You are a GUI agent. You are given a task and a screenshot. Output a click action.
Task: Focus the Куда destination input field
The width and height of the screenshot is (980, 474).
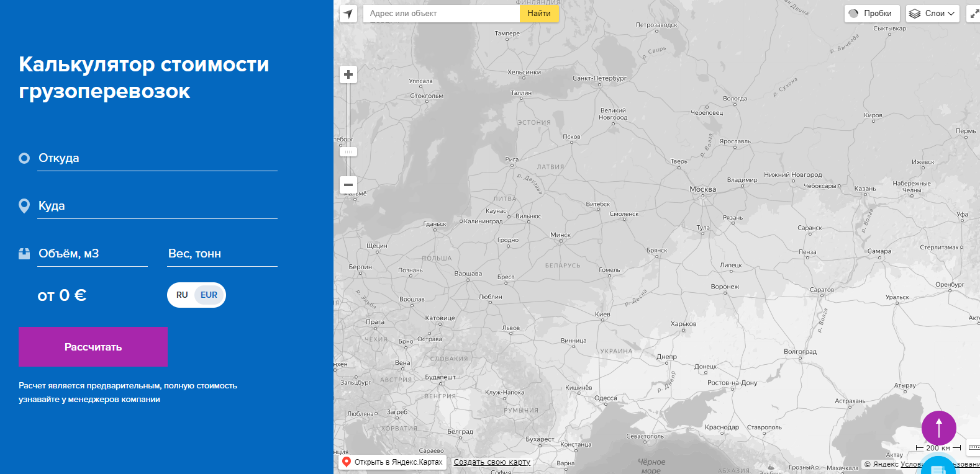point(157,206)
